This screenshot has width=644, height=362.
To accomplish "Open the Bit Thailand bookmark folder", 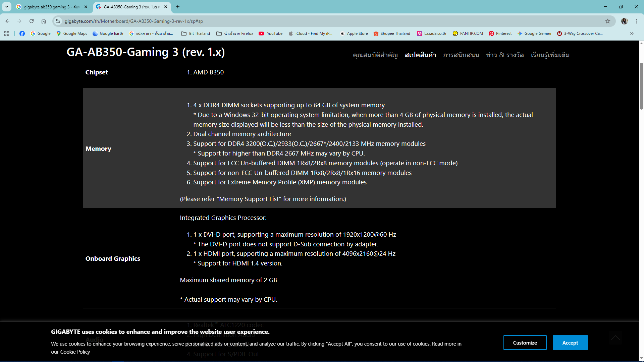I will click(x=196, y=34).
